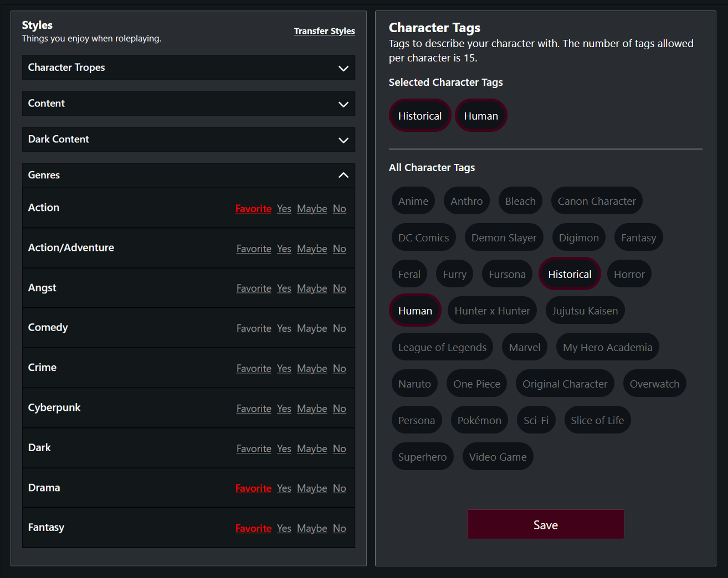Enable the Slice of Life tag
Image resolution: width=728 pixels, height=578 pixels.
pos(597,420)
